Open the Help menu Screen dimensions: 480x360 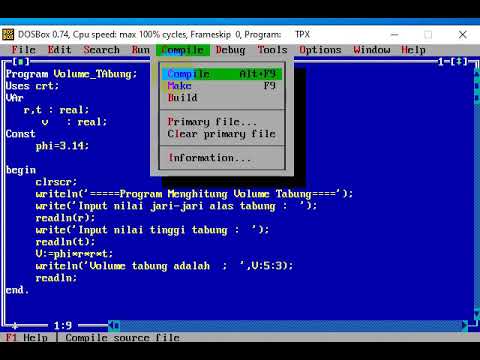pos(413,50)
